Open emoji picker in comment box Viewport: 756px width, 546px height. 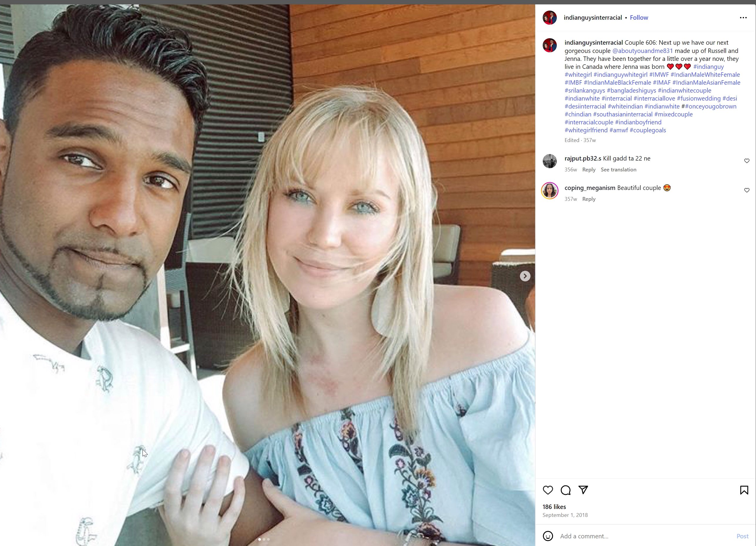(548, 536)
